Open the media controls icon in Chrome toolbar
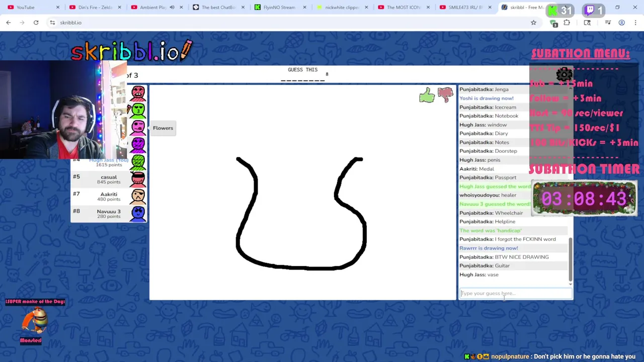 (x=608, y=23)
